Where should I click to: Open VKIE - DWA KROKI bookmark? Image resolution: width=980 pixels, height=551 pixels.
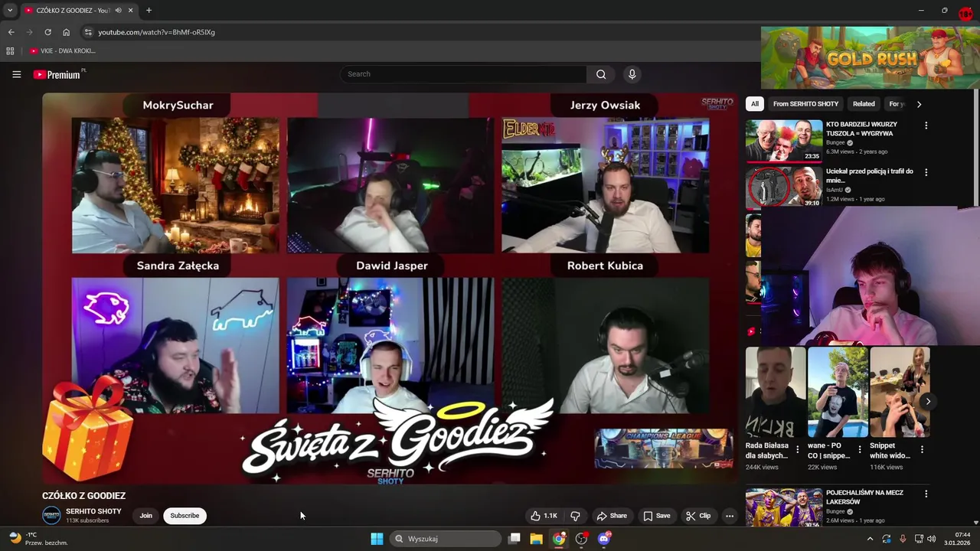63,51
